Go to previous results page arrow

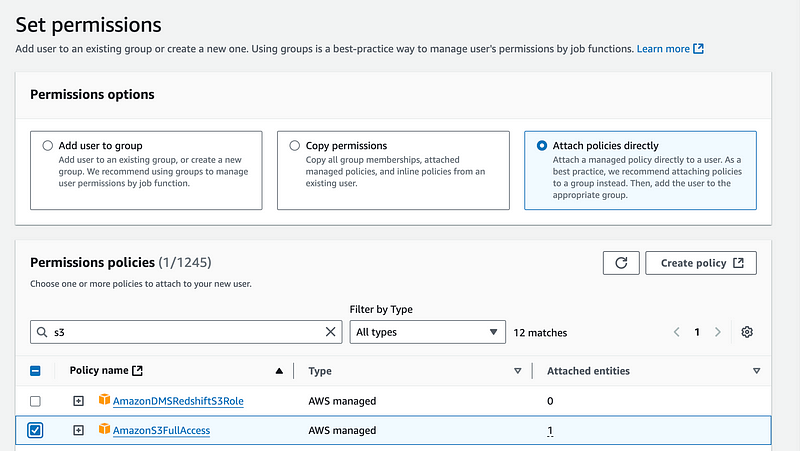point(677,332)
